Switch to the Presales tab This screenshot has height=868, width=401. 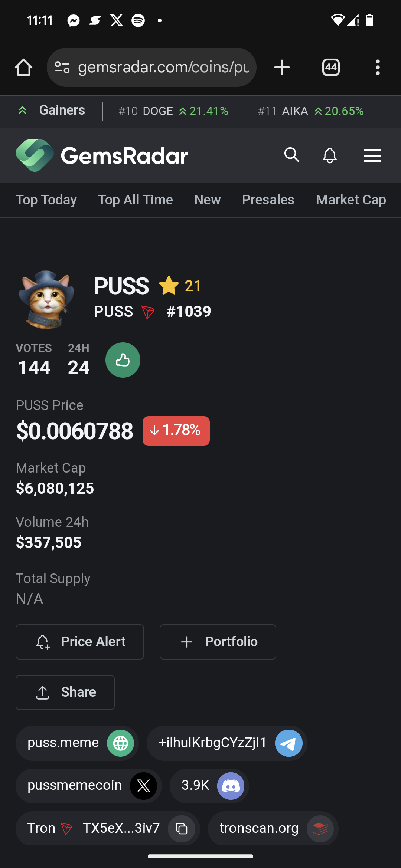tap(268, 200)
